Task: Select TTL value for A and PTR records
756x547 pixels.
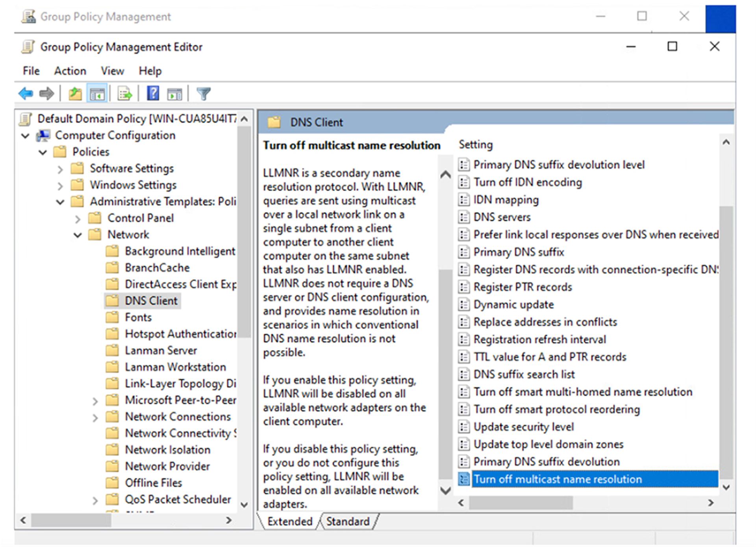Action: [550, 357]
